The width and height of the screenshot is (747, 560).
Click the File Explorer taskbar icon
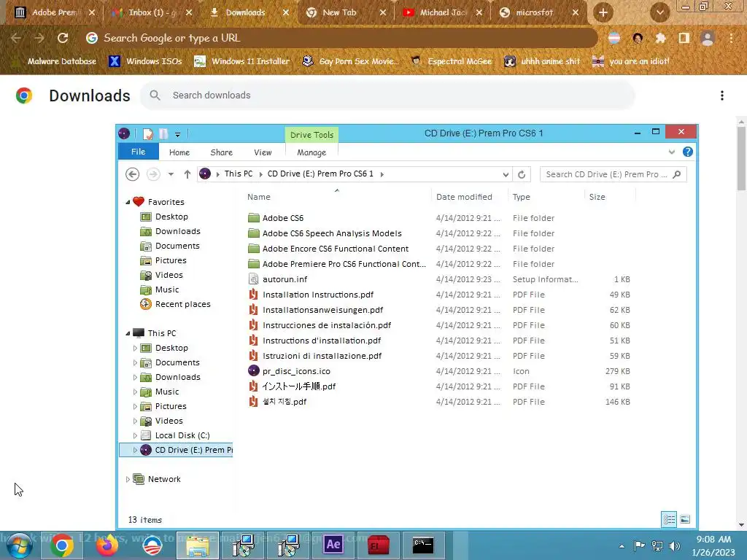197,545
